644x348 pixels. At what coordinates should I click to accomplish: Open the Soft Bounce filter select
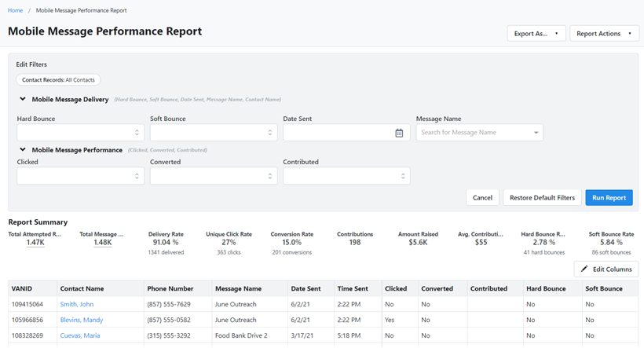214,133
